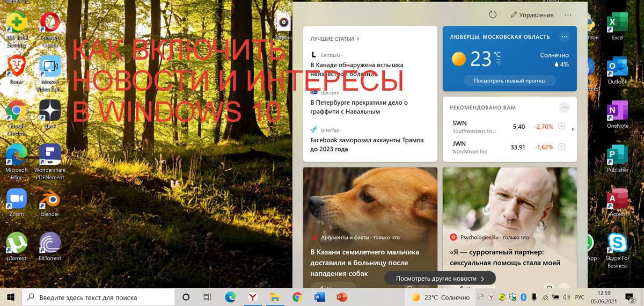
Task: Launch Yandex Browser from taskbar
Action: click(253, 297)
